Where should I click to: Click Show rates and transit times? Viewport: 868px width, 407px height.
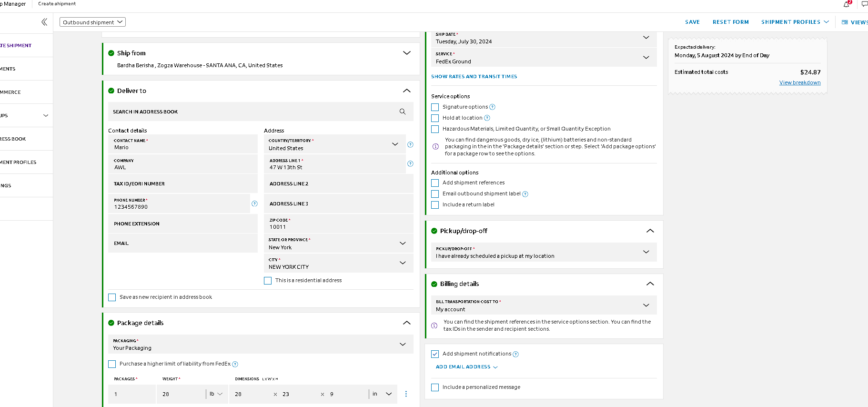[474, 77]
